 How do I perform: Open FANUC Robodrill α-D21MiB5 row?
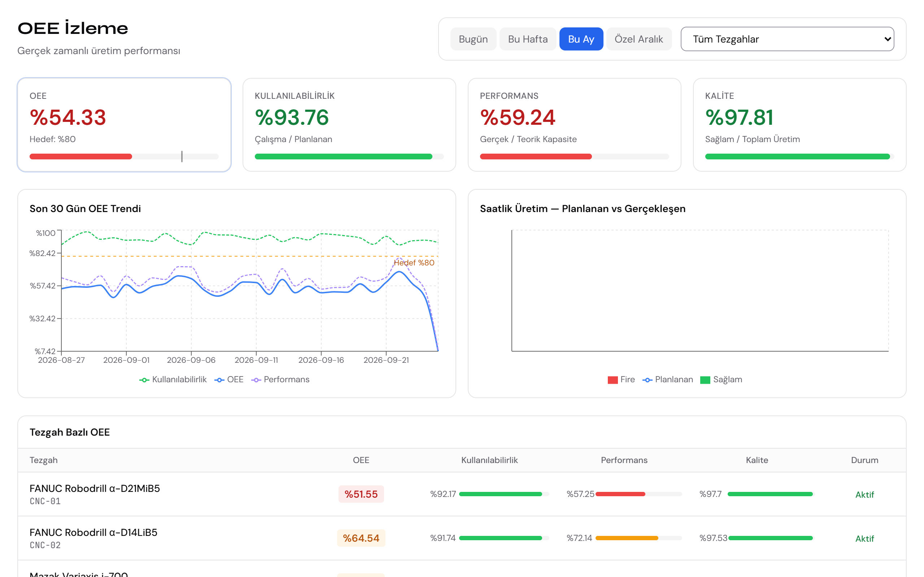click(x=462, y=494)
